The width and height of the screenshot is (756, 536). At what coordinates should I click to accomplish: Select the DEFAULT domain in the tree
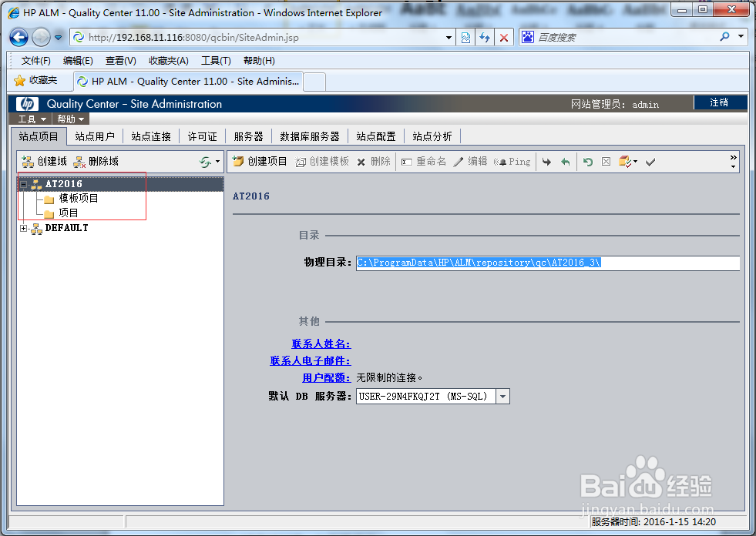click(x=66, y=228)
